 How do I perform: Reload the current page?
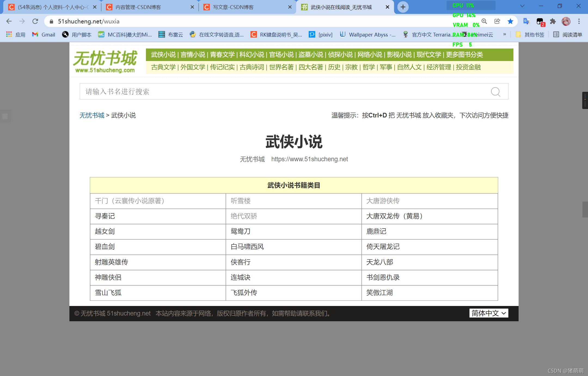tap(35, 21)
